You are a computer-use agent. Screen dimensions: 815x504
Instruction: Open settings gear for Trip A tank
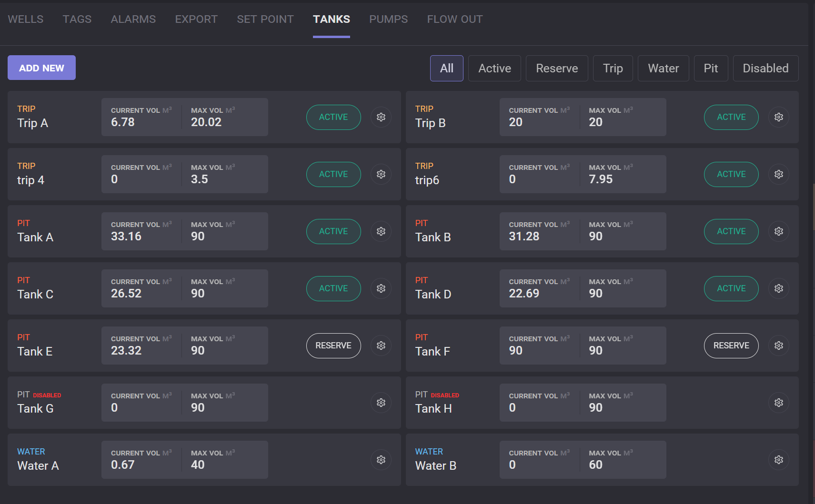[x=381, y=117]
